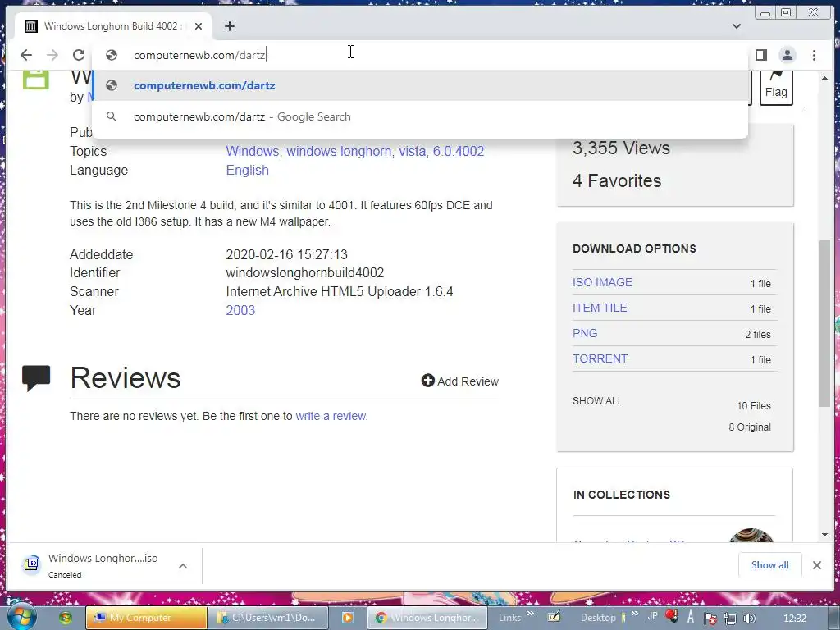840x630 pixels.
Task: Open the English language link
Action: click(248, 171)
